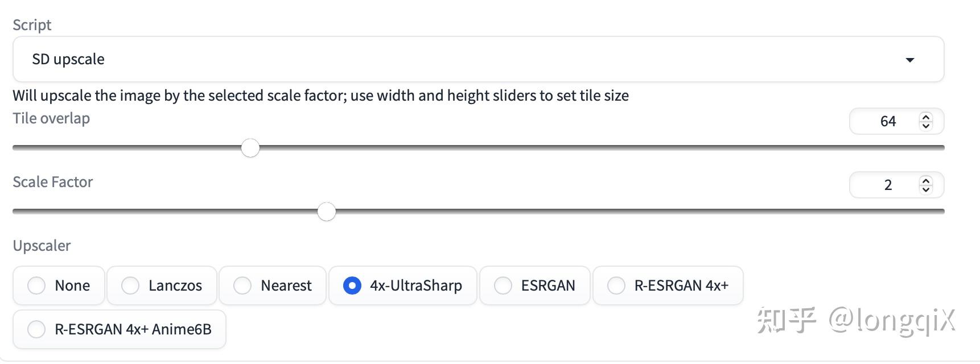Click the Scale Factor slider handle
The image size is (980, 364).
pyautogui.click(x=327, y=212)
